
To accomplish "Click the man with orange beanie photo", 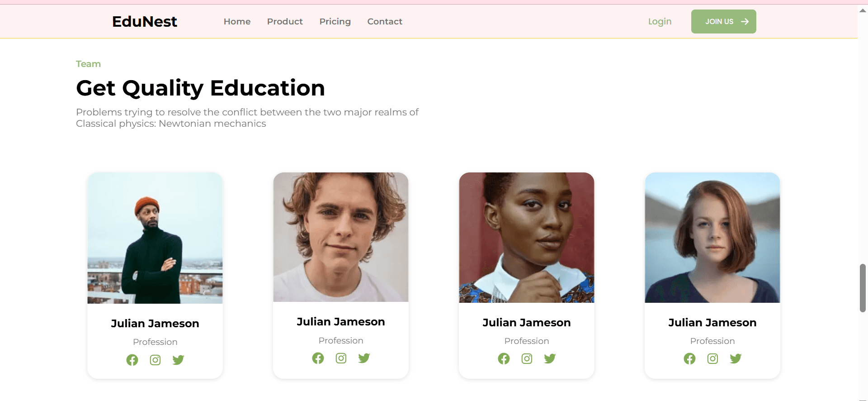I will pos(155,238).
